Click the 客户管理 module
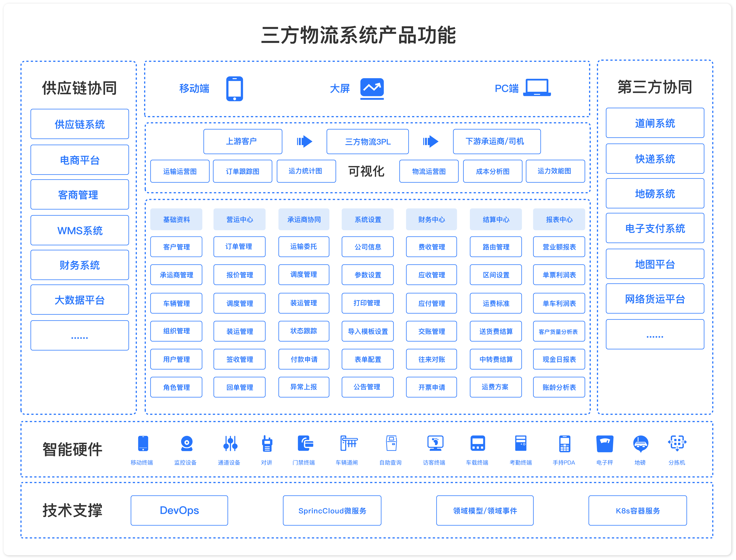736x560 pixels. click(x=176, y=247)
